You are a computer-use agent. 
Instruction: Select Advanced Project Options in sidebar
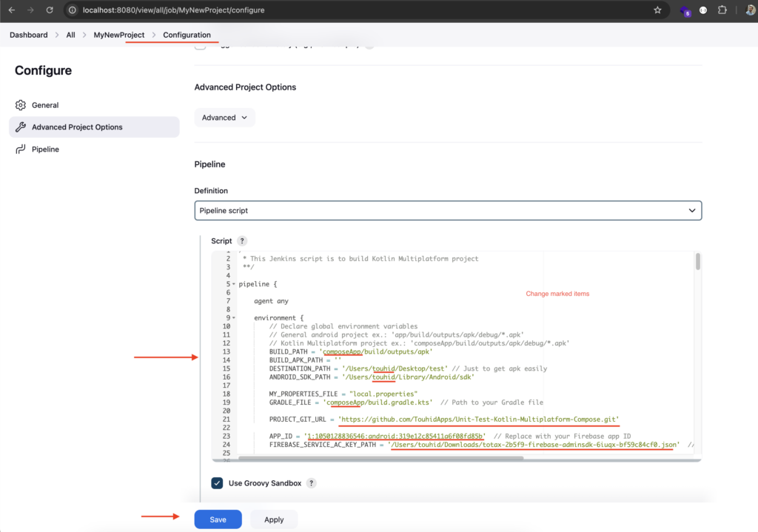tap(94, 127)
